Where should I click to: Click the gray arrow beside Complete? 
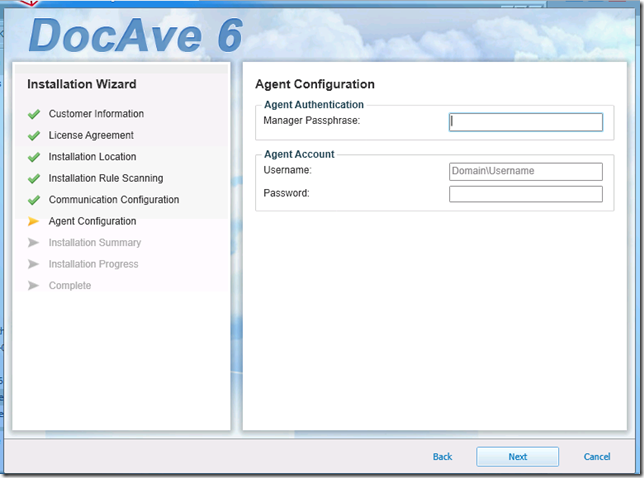click(x=33, y=285)
